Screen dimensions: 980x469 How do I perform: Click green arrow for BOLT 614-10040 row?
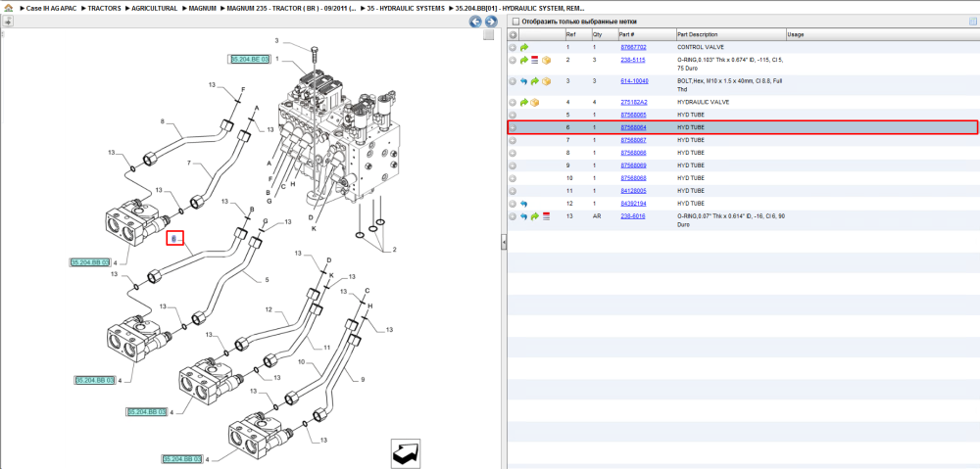(x=535, y=81)
